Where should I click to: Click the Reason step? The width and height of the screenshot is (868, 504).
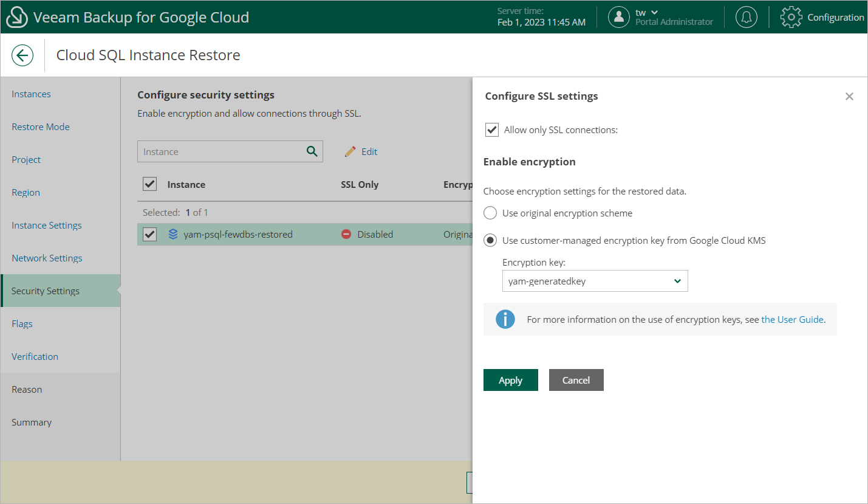27,390
